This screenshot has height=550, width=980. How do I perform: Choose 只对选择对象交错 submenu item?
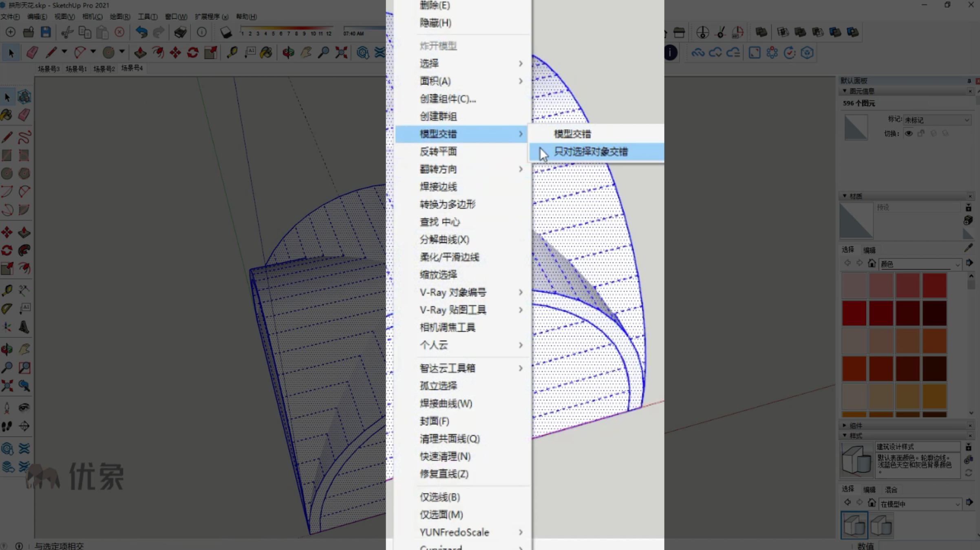point(591,152)
